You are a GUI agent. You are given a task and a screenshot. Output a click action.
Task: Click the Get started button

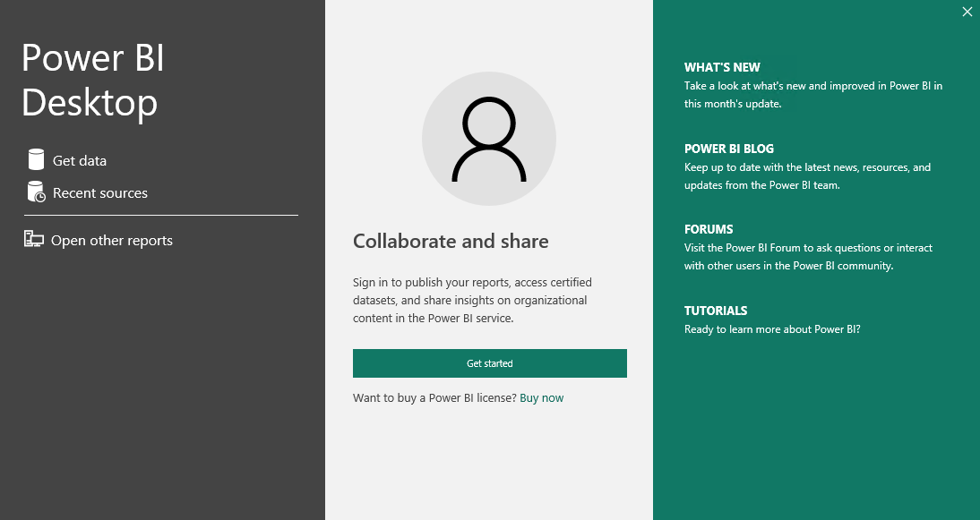coord(489,363)
